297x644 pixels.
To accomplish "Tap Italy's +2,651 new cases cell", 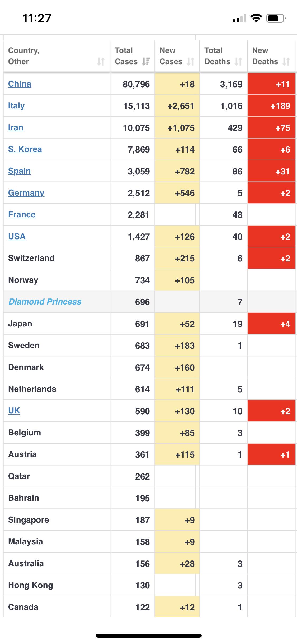I will [177, 106].
